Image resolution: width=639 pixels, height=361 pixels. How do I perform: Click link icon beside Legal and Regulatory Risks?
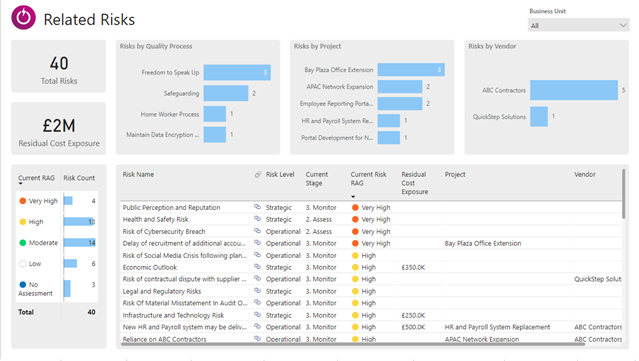point(257,291)
